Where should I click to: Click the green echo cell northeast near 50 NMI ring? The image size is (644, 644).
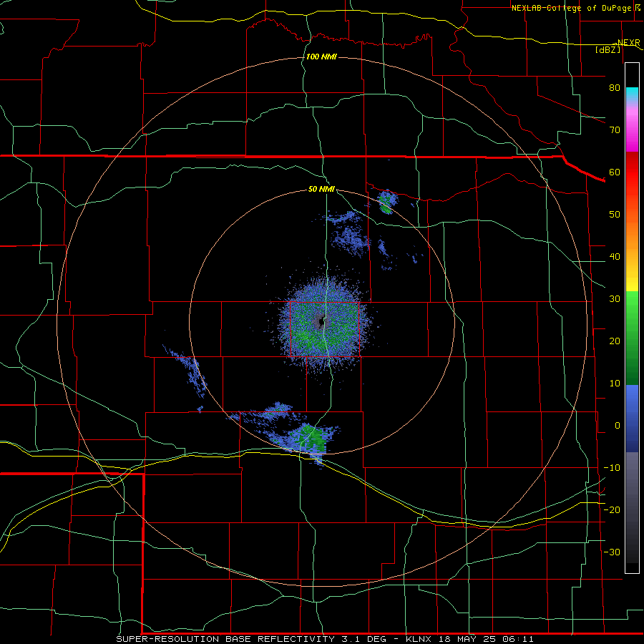point(386,204)
